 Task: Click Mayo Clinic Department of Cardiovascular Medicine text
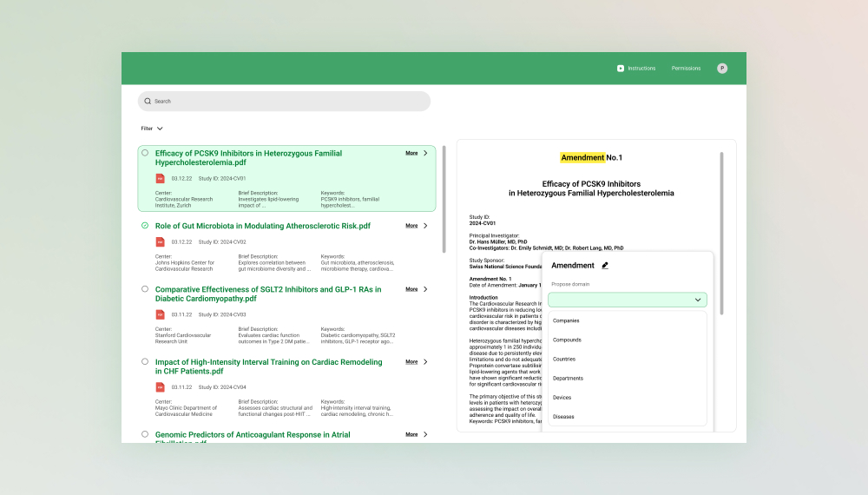click(x=186, y=411)
